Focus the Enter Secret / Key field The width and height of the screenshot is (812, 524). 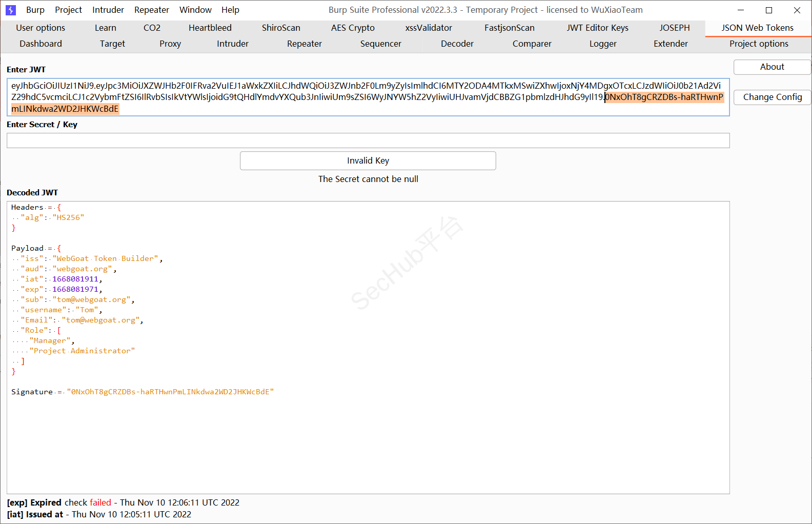coord(368,140)
